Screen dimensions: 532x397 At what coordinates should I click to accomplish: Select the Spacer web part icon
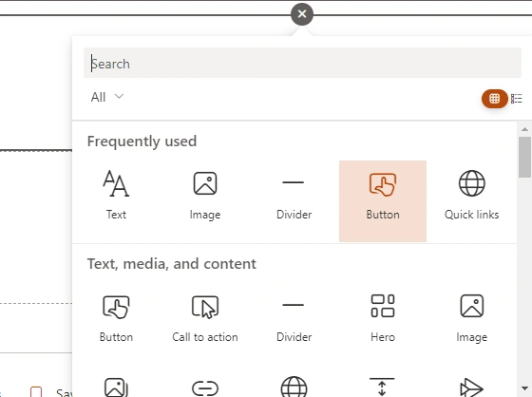382,387
